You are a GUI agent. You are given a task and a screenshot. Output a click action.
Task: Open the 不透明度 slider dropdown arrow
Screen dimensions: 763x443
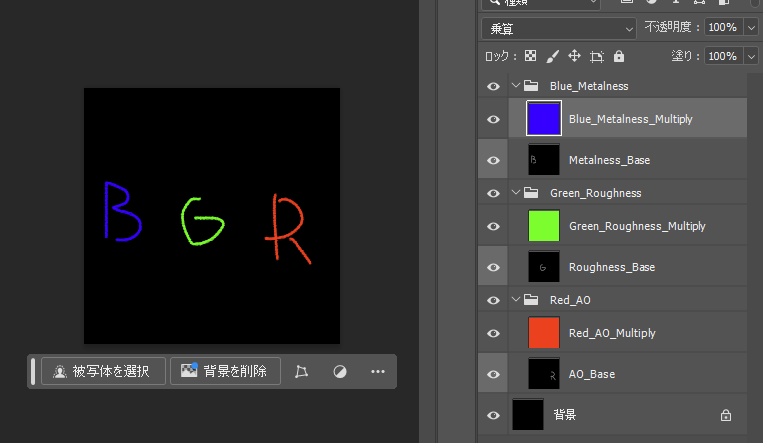coord(751,28)
